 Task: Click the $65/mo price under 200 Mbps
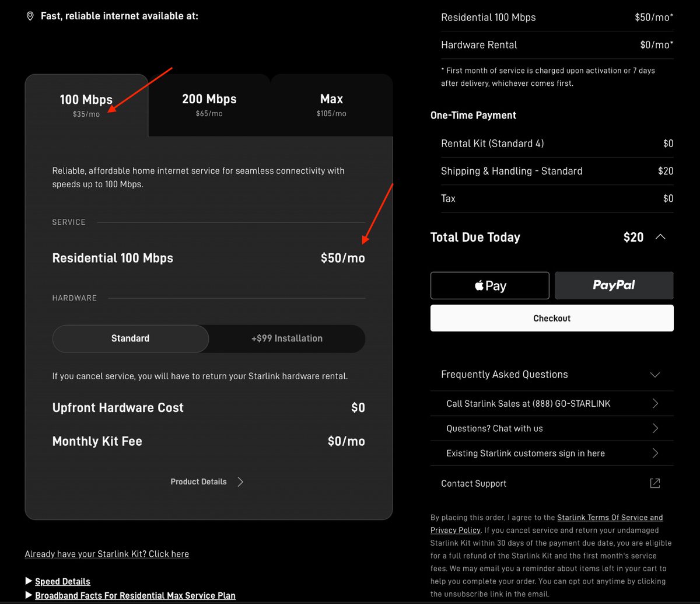(x=209, y=114)
